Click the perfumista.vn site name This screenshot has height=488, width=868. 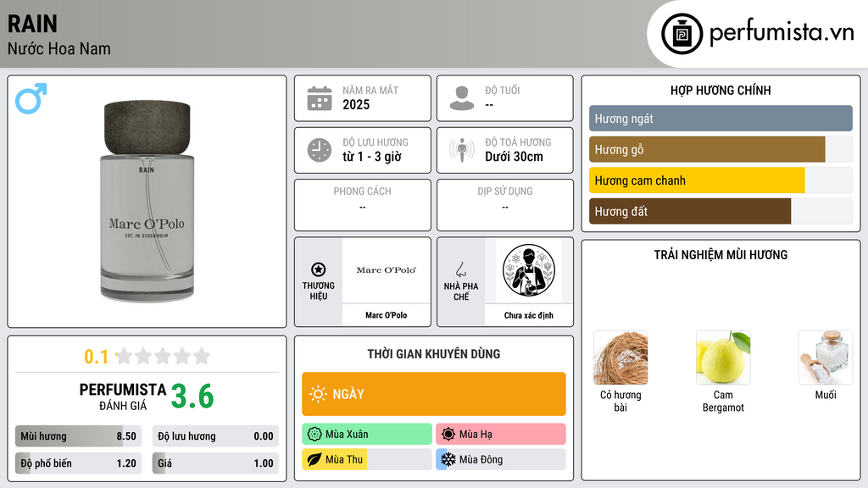(782, 33)
